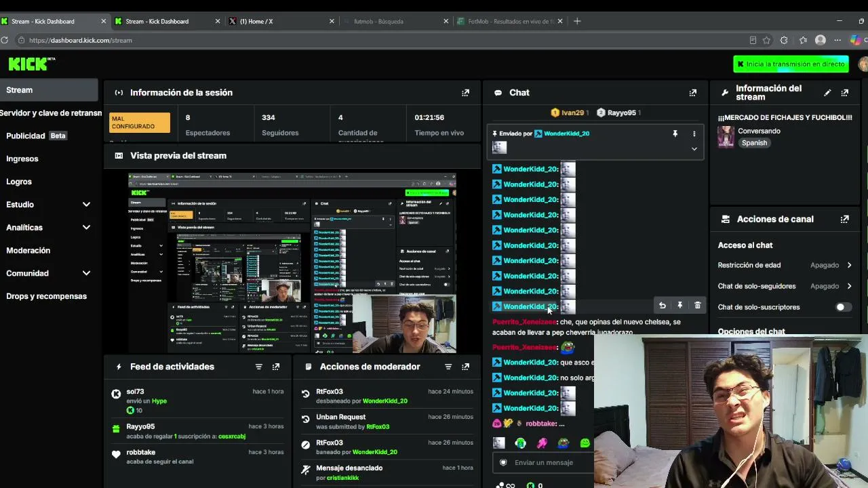Pop out the Acciones de canal panel
The height and width of the screenshot is (488, 868).
844,220
